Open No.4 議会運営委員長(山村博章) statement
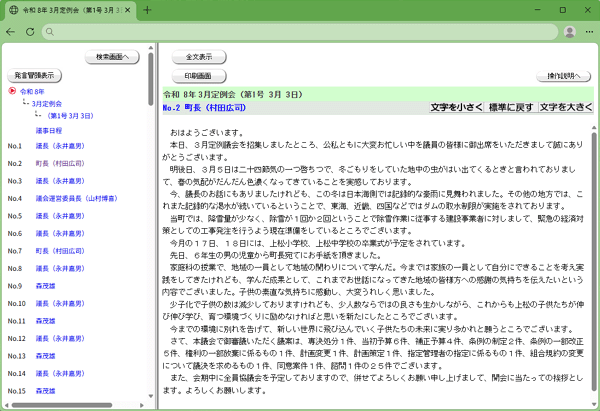600x411 pixels. [x=77, y=199]
